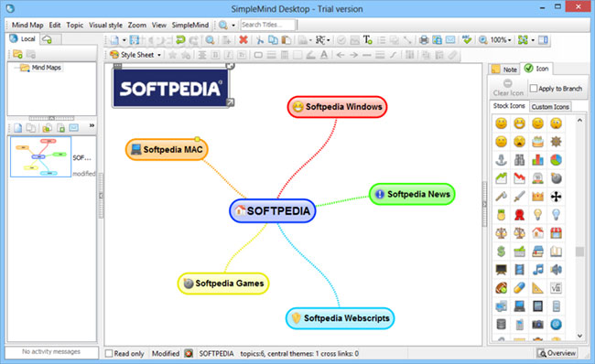Select the pie chart stock icon
The height and width of the screenshot is (364, 595).
[x=556, y=160]
